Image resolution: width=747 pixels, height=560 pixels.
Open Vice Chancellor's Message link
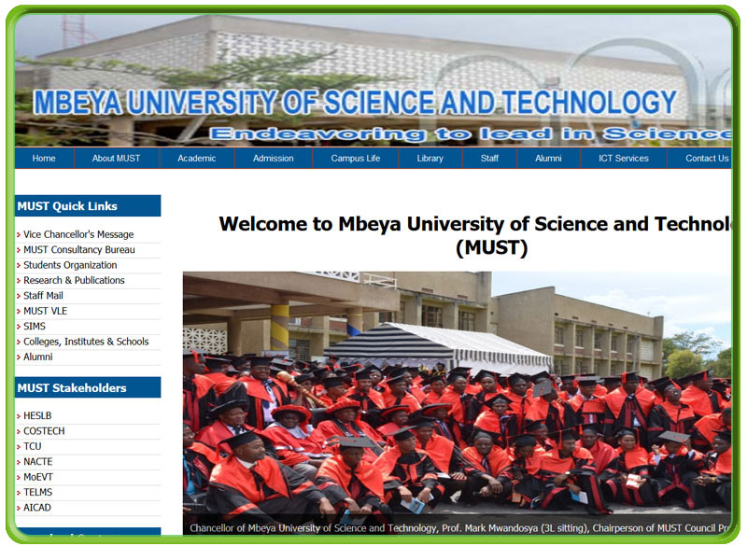point(78,234)
